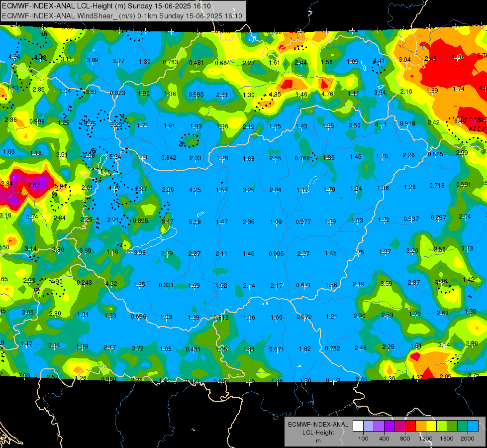The width and height of the screenshot is (487, 448).
Task: Click the wind shear value 0.331
Action: click(x=166, y=285)
